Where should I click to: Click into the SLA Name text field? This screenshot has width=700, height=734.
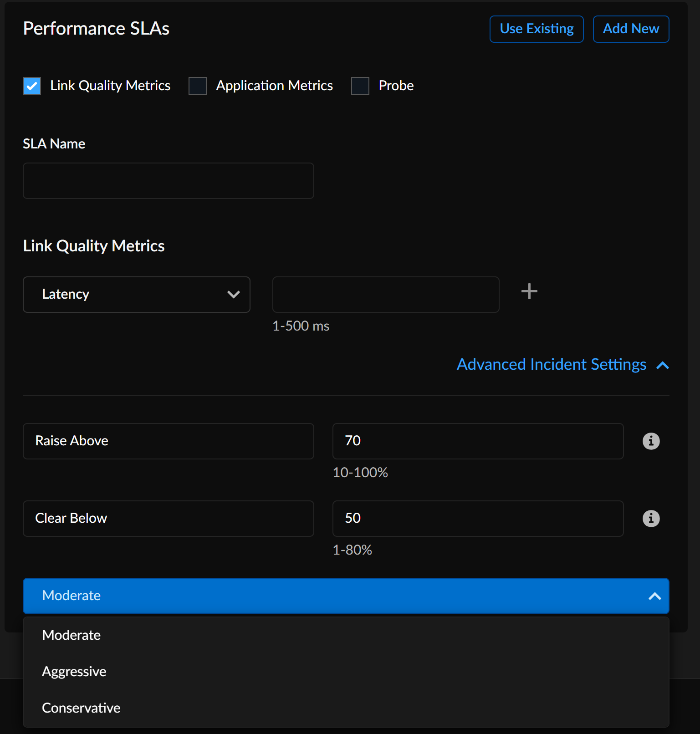168,181
